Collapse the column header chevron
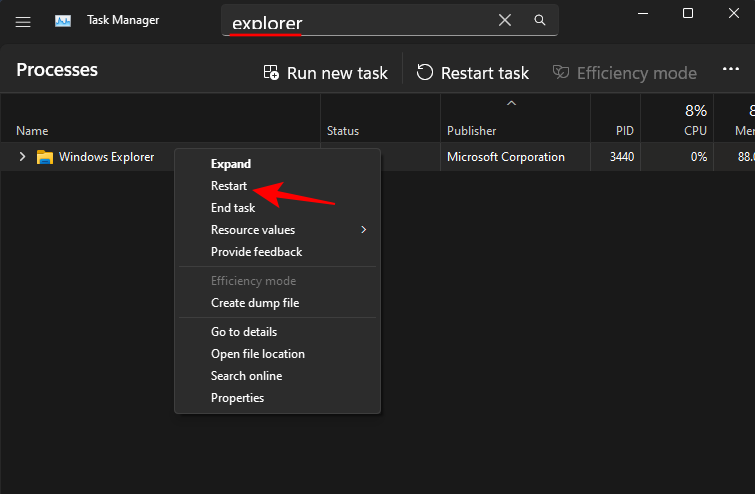 [511, 103]
